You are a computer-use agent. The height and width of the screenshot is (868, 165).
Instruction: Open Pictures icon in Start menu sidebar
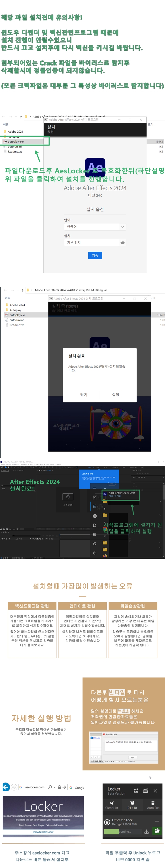click(x=95, y=535)
